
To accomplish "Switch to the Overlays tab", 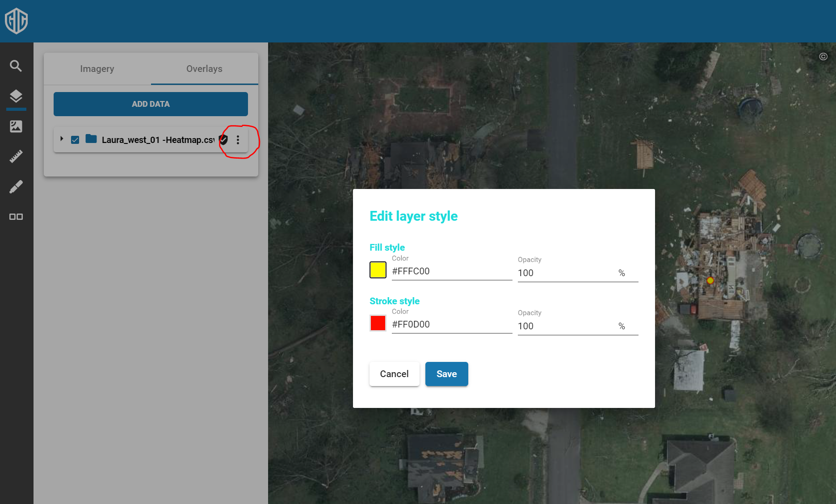I will pyautogui.click(x=204, y=69).
